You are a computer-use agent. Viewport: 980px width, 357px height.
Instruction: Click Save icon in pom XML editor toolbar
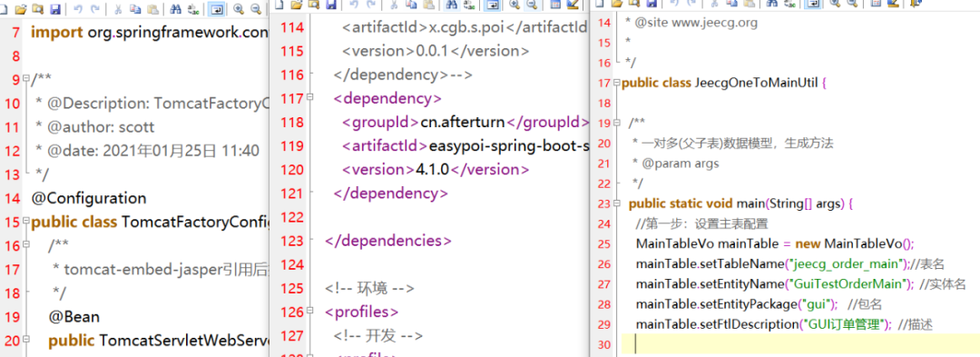330,5
